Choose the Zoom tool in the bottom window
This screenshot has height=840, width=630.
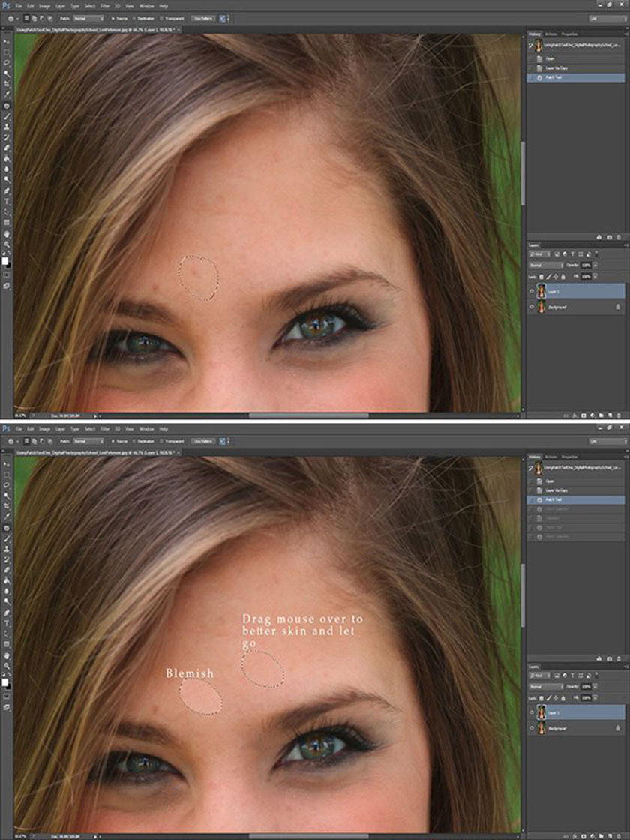click(7, 666)
